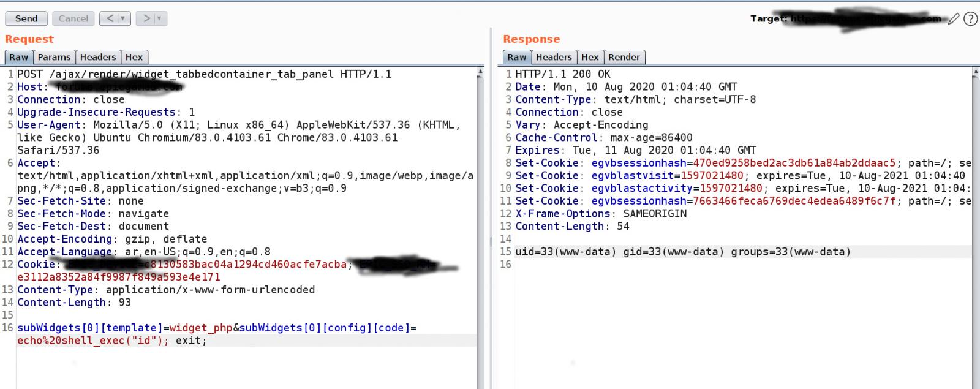Go back with the history previous arrow
980x389 pixels.
[109, 18]
